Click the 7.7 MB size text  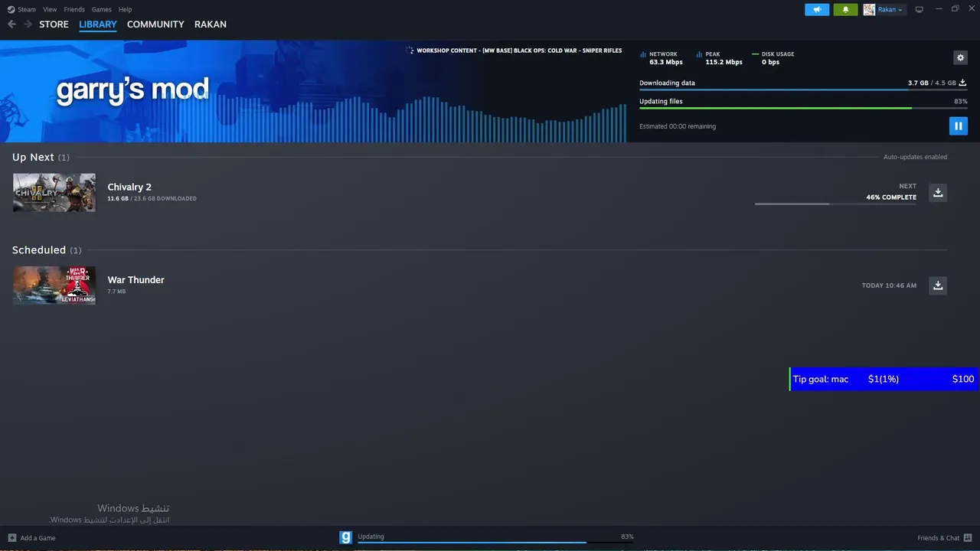coord(116,292)
